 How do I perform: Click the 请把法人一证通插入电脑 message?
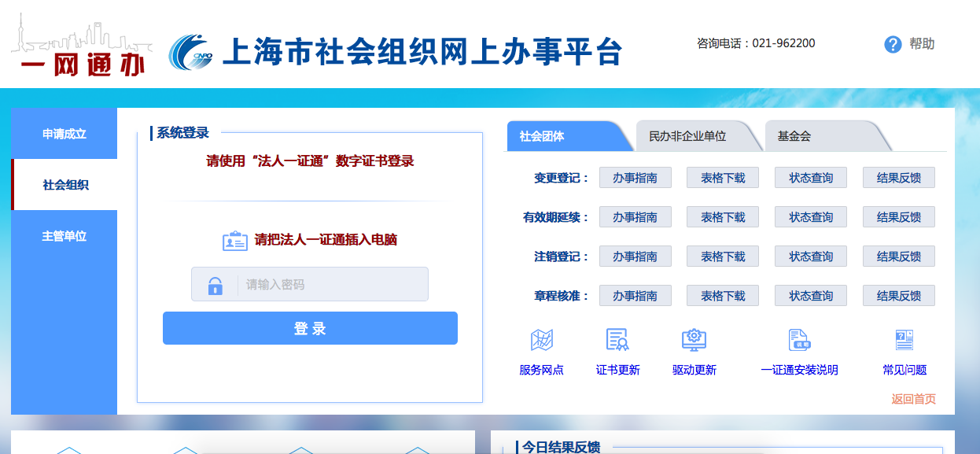click(326, 240)
